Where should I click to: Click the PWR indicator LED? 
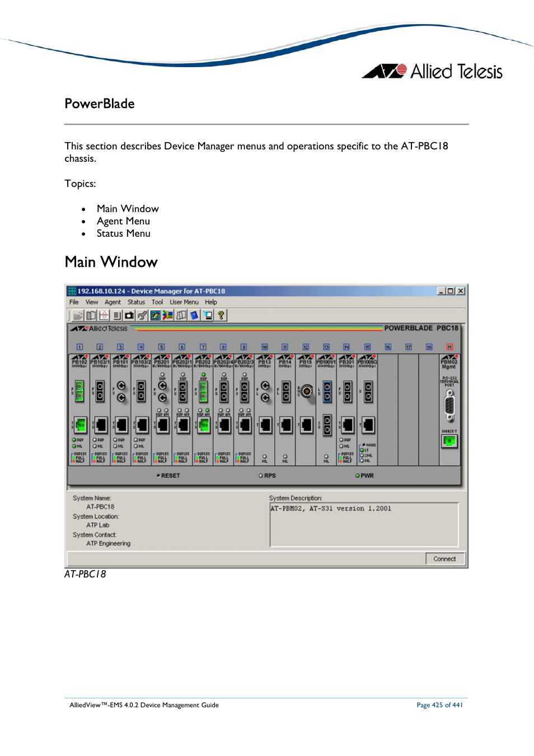357,476
